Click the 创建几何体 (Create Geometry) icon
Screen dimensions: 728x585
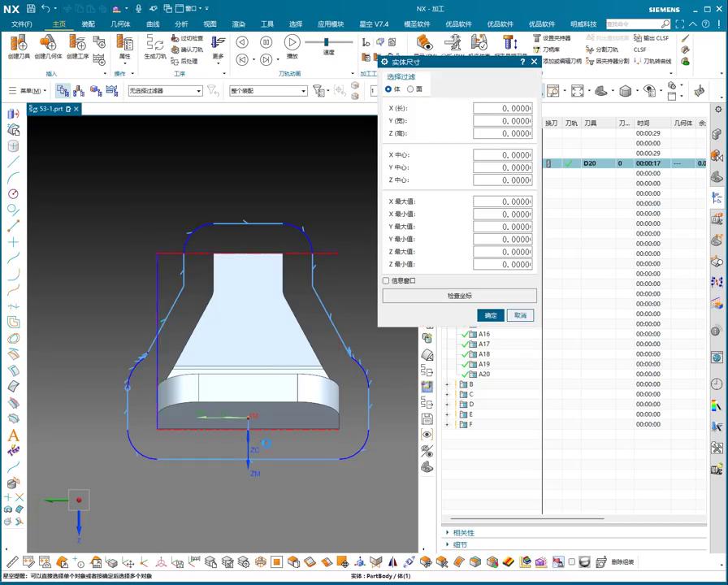click(x=48, y=43)
